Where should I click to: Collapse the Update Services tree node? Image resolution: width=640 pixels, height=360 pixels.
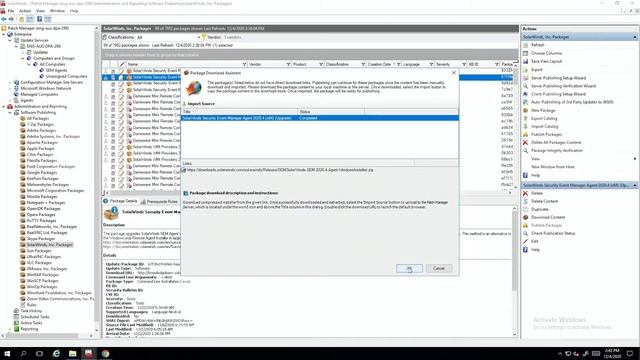coord(10,40)
